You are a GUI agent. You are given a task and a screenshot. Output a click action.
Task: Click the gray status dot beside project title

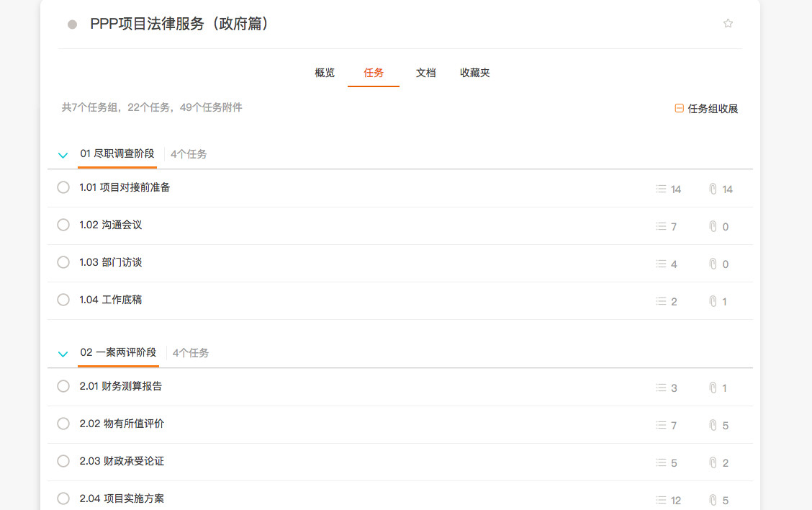(72, 24)
